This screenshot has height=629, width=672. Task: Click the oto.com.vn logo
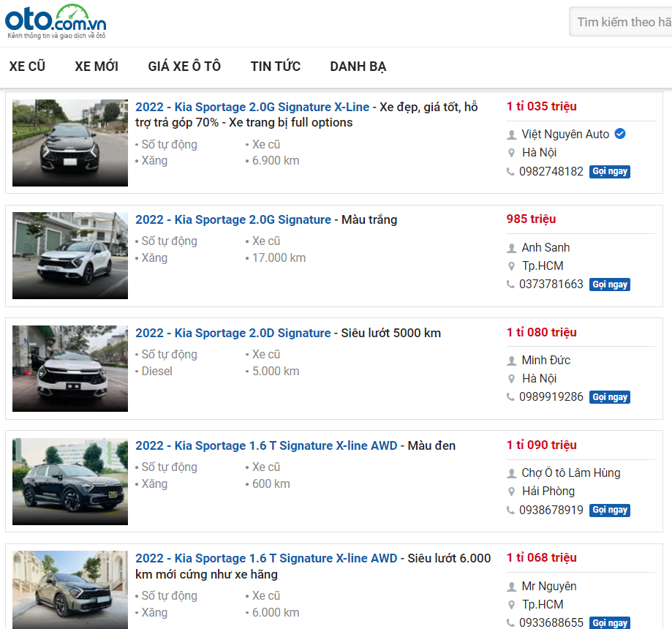point(56,22)
